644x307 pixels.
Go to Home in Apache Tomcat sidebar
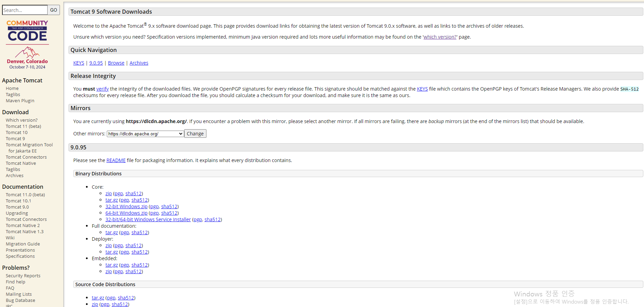point(12,88)
